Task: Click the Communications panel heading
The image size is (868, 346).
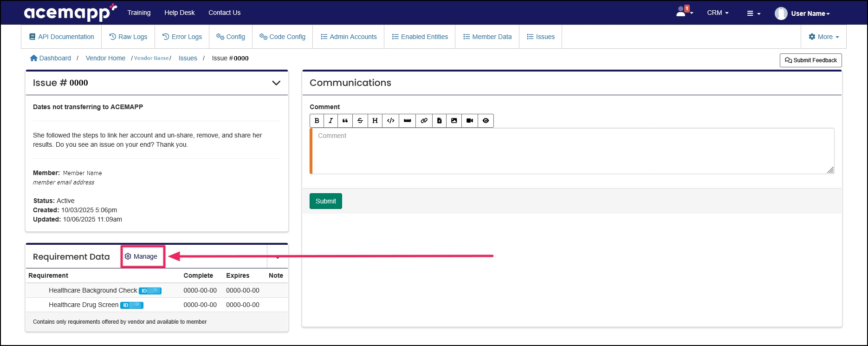Action: tap(350, 83)
